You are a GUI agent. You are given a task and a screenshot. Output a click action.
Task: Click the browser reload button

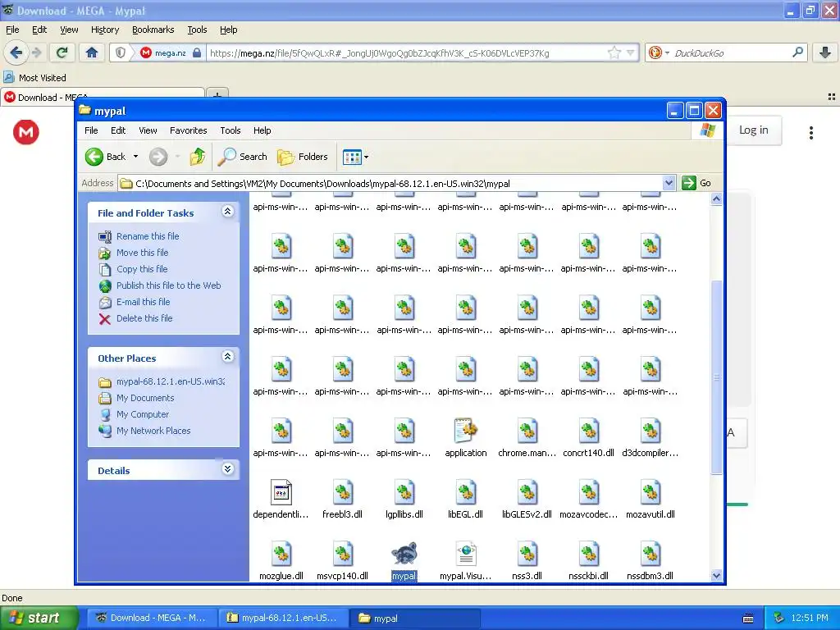click(x=62, y=52)
